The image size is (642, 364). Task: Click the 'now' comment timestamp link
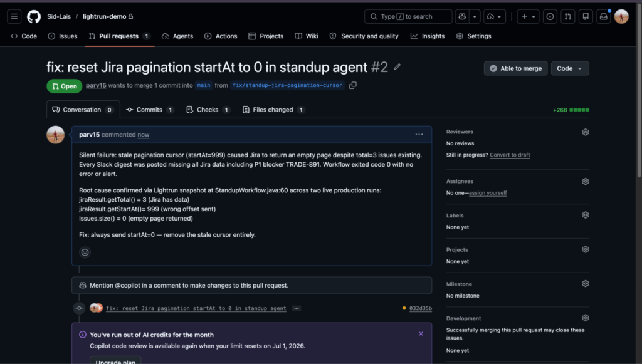(x=144, y=135)
